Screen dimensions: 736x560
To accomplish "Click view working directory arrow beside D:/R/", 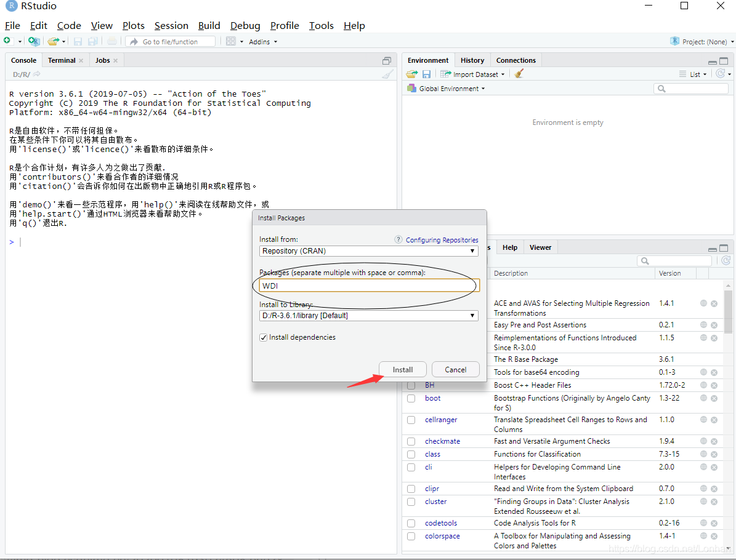I will coord(36,74).
